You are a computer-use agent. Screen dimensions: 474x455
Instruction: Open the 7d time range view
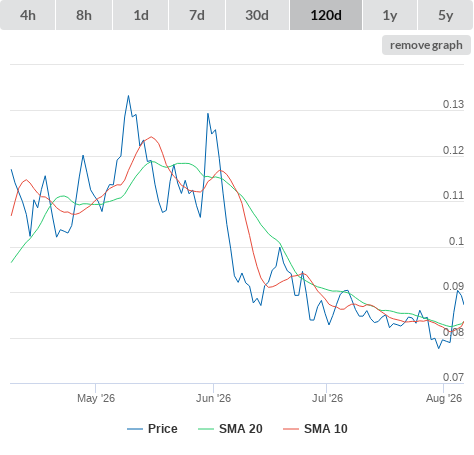tap(197, 15)
